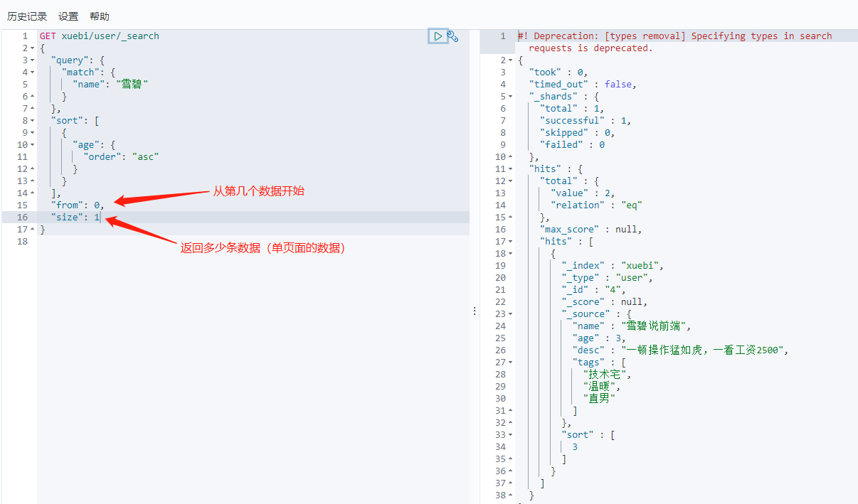Click the "relation" : "eq" line
The image size is (858, 504).
596,205
